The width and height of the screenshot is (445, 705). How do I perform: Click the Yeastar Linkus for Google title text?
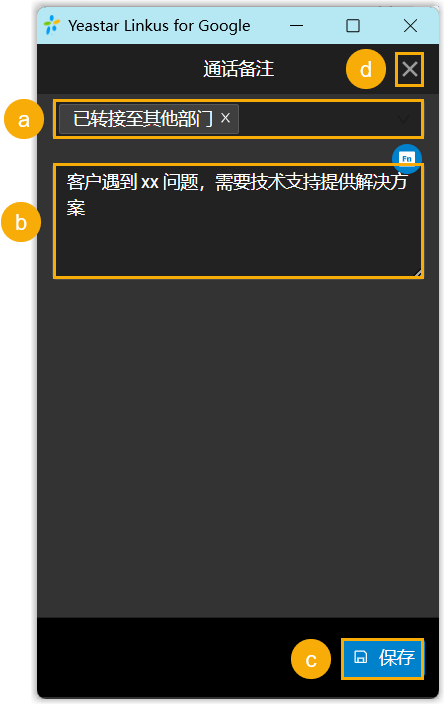[x=159, y=26]
